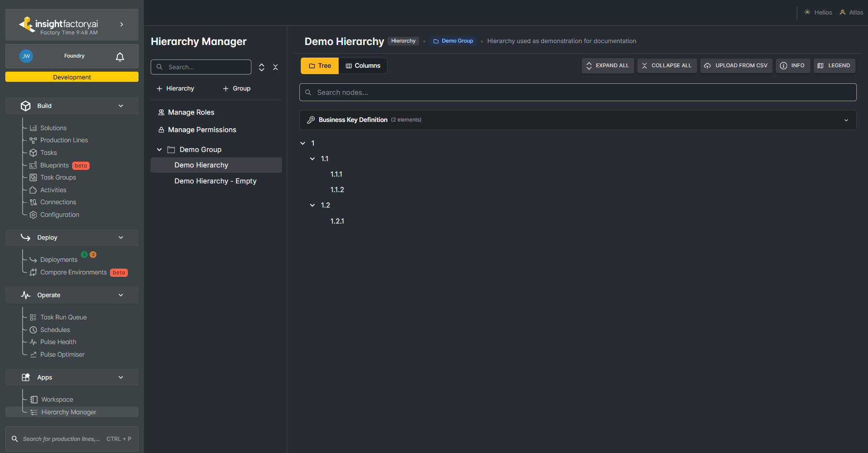The image size is (868, 453).
Task: Collapse the Deploy section
Action: [x=121, y=238]
